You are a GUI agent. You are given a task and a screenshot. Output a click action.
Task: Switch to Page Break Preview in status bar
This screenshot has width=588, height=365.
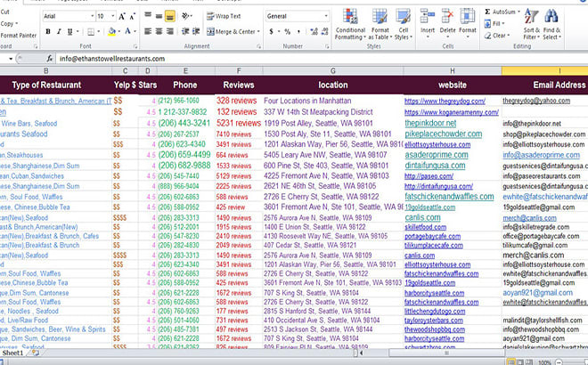click(x=529, y=362)
